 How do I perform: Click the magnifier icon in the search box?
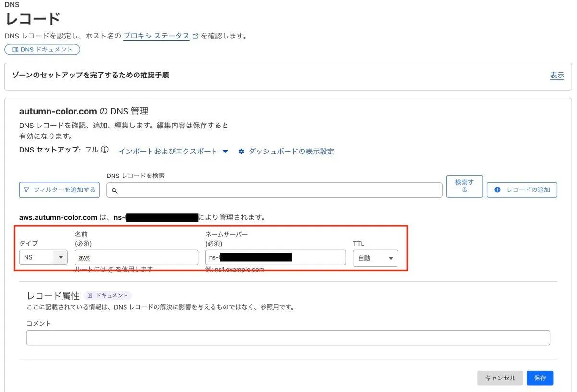pyautogui.click(x=114, y=190)
